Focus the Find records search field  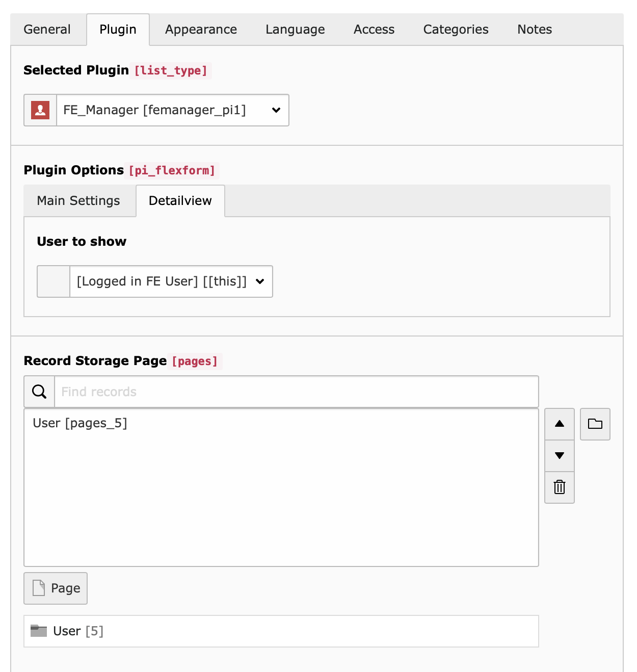pyautogui.click(x=296, y=392)
